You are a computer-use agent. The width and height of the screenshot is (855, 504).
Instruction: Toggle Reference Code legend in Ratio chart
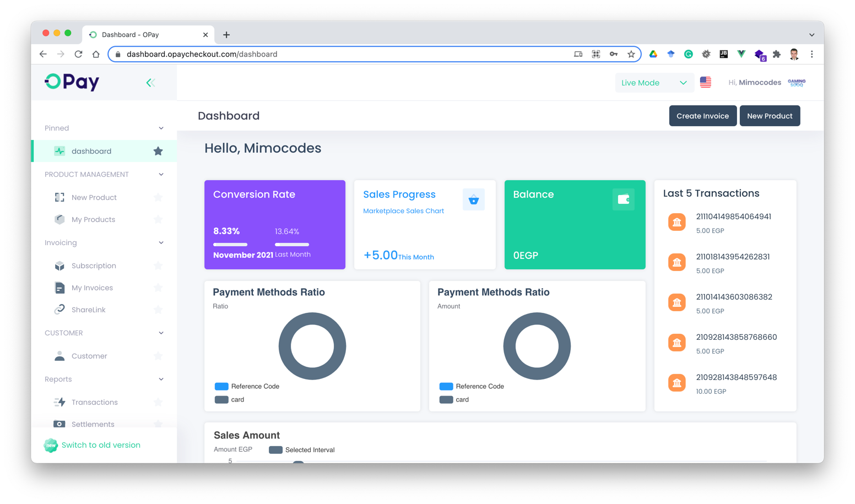pyautogui.click(x=247, y=386)
